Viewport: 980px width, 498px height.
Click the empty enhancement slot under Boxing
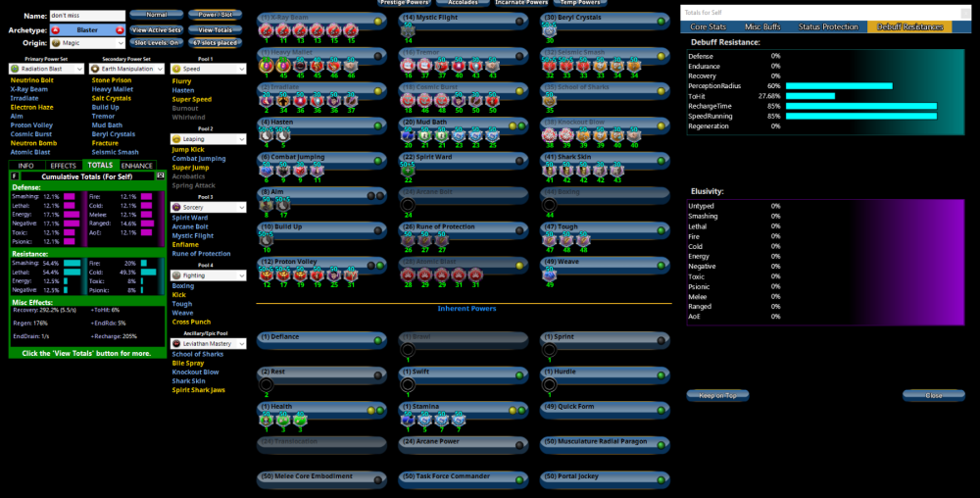pyautogui.click(x=550, y=206)
